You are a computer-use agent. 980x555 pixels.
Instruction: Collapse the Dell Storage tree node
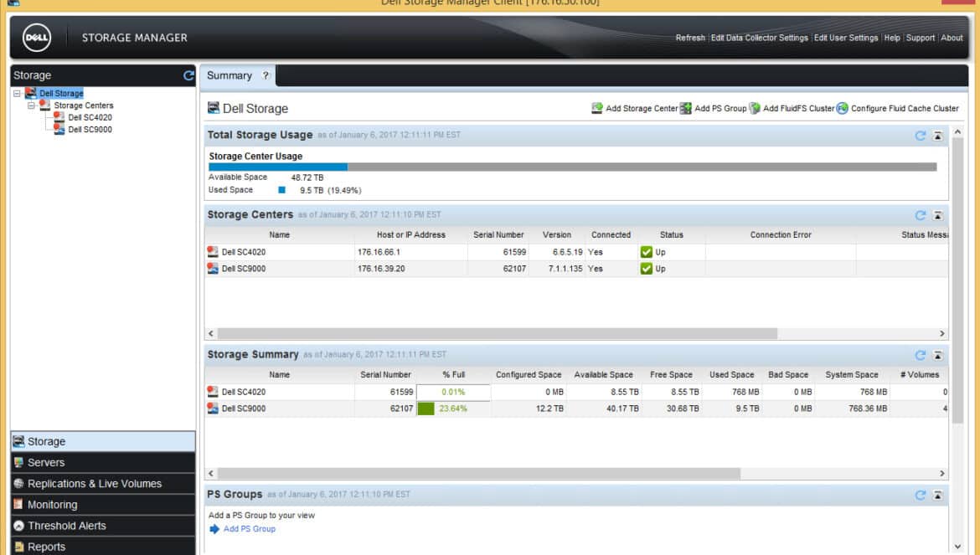click(x=17, y=94)
